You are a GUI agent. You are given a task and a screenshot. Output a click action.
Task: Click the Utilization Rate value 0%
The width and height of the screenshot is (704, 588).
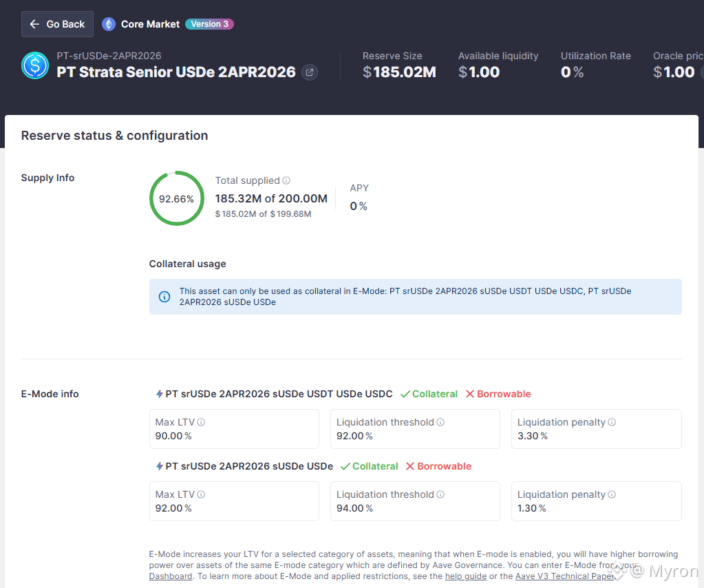pyautogui.click(x=572, y=72)
